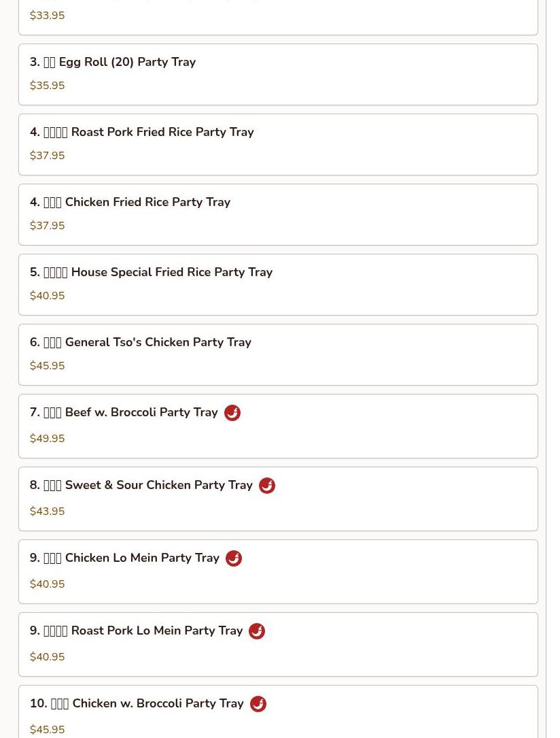Click spicy icon beside Beef w. Broccoli
The image size is (560, 738).
point(232,413)
